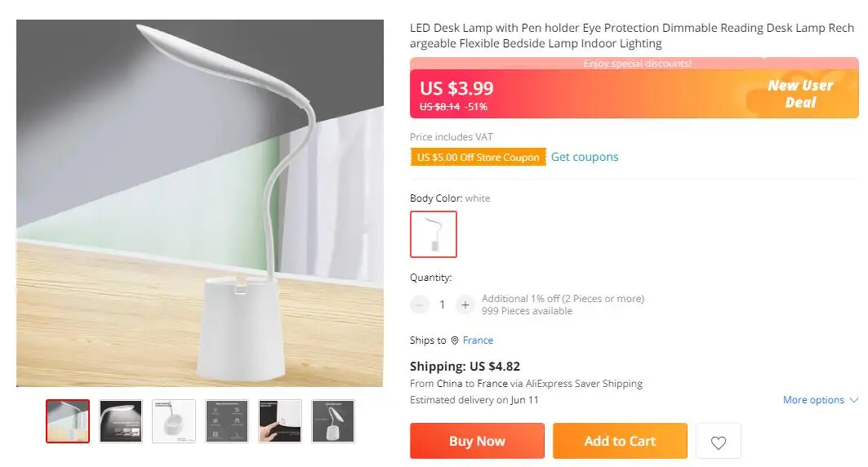This screenshot has width=868, height=467.
Task: View the second thumbnail showing the lit lamp head
Action: coord(121,420)
